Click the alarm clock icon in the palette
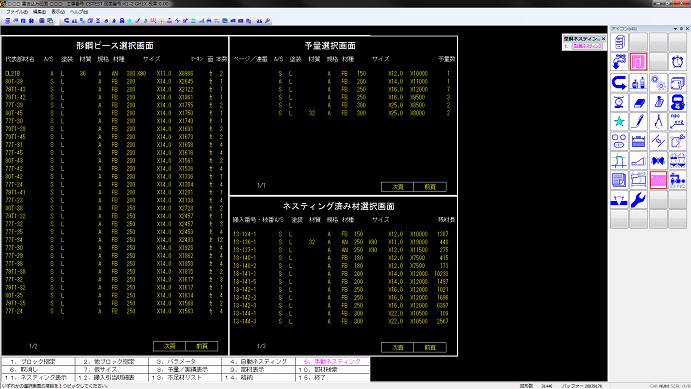This screenshot has height=389, width=691. pos(677,62)
